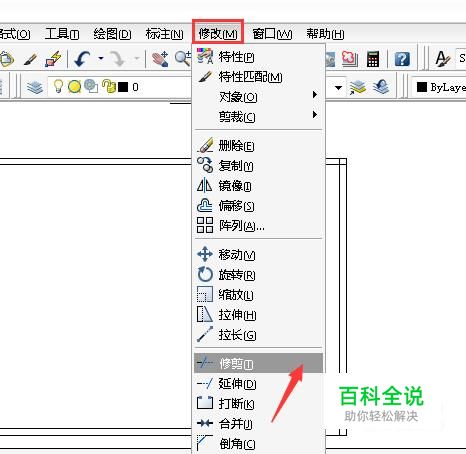Select 旋转(R) rotate command
Screen dimensions: 466x454
258,275
